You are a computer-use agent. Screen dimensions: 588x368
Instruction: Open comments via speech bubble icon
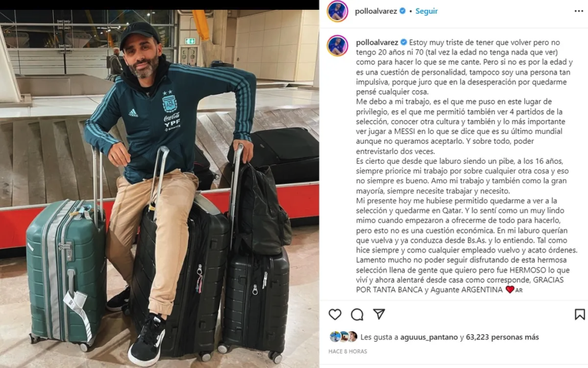coord(357,315)
